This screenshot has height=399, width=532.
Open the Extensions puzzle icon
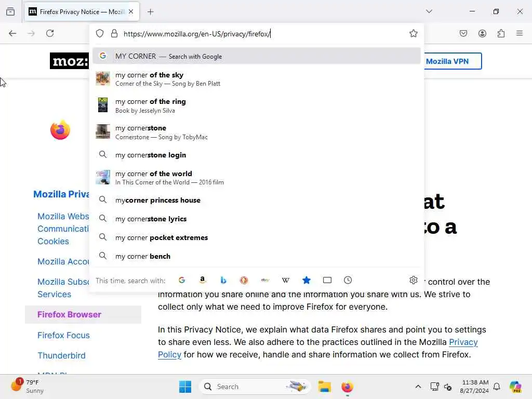[x=501, y=33]
